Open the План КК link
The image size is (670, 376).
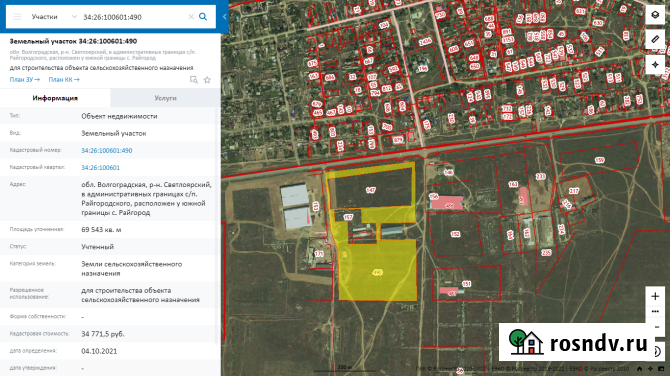(x=64, y=79)
